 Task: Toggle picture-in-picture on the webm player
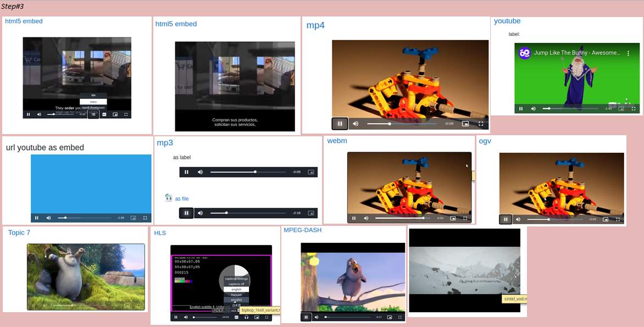(x=453, y=218)
